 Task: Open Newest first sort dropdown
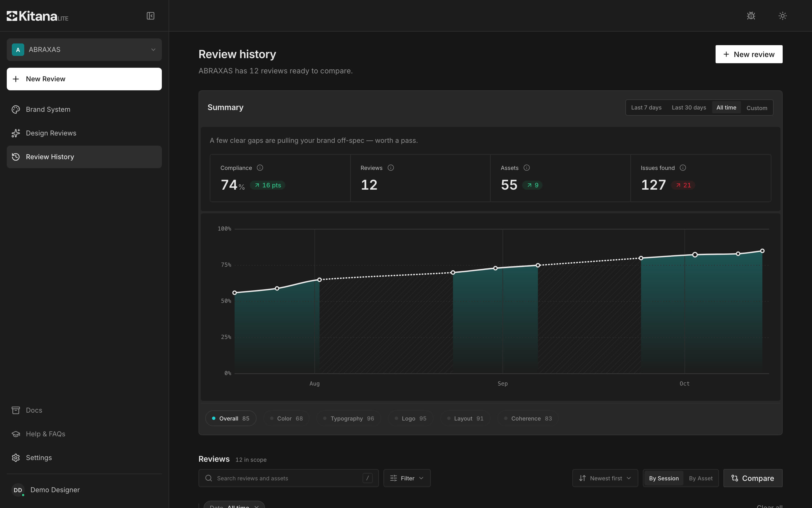[x=605, y=478]
